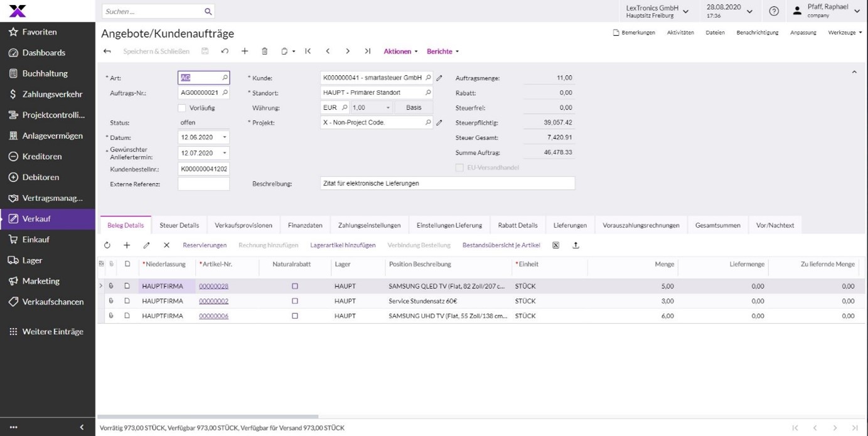Edit the Kunde with pencil icon
Image resolution: width=868 pixels, height=436 pixels.
[x=439, y=78]
